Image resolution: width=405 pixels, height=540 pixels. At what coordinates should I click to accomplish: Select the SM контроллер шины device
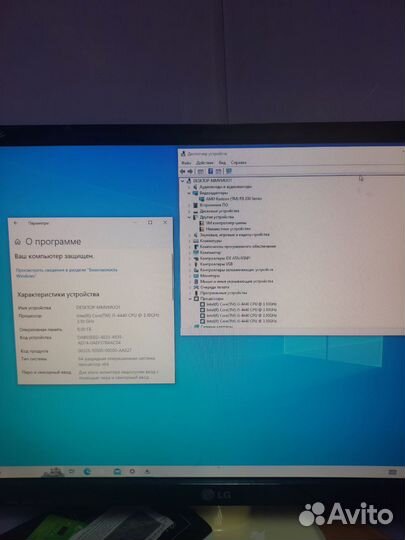[226, 223]
